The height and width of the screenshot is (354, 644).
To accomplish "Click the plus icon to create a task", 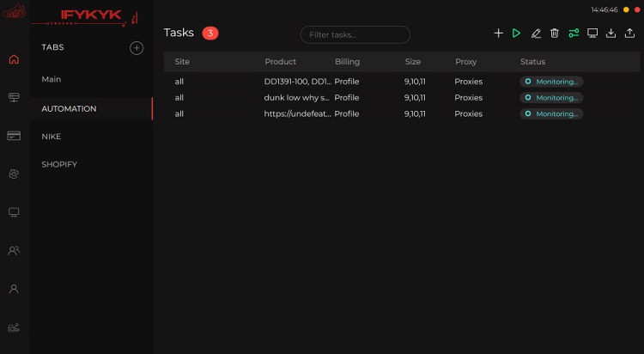I will pos(498,34).
